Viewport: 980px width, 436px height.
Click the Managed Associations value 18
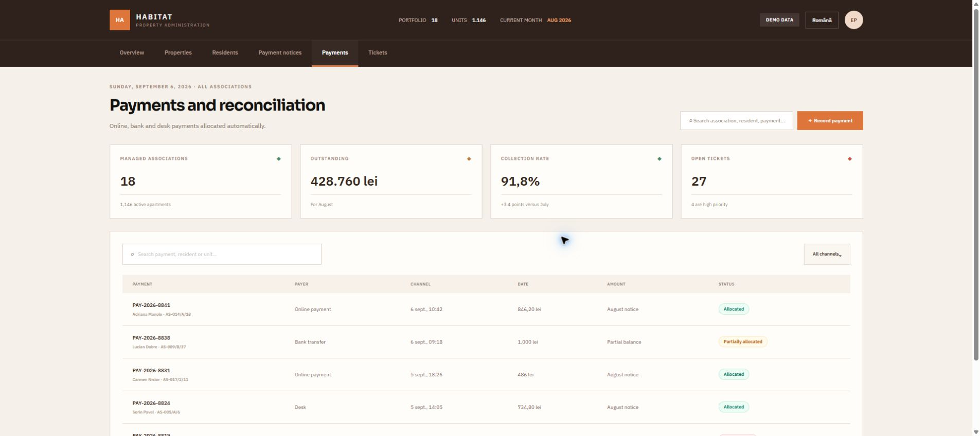point(128,181)
